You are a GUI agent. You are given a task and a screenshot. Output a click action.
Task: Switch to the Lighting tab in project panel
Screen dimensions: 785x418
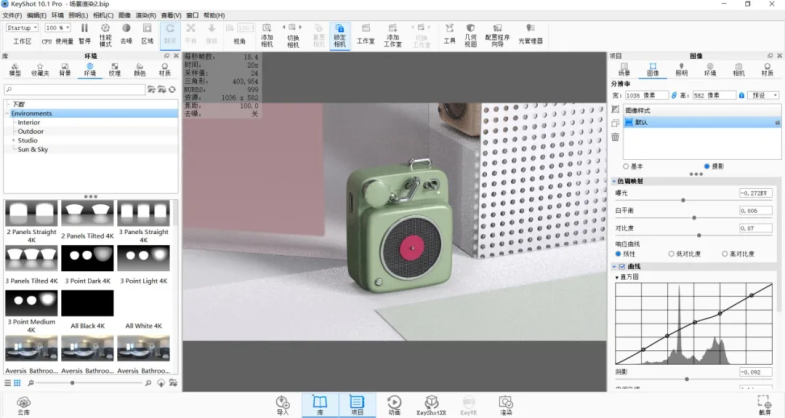681,69
